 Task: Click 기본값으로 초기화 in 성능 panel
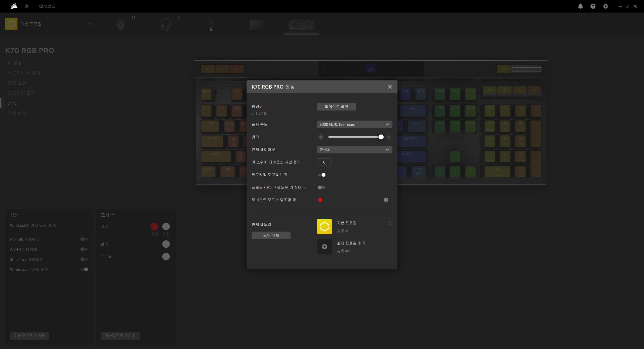tap(29, 336)
